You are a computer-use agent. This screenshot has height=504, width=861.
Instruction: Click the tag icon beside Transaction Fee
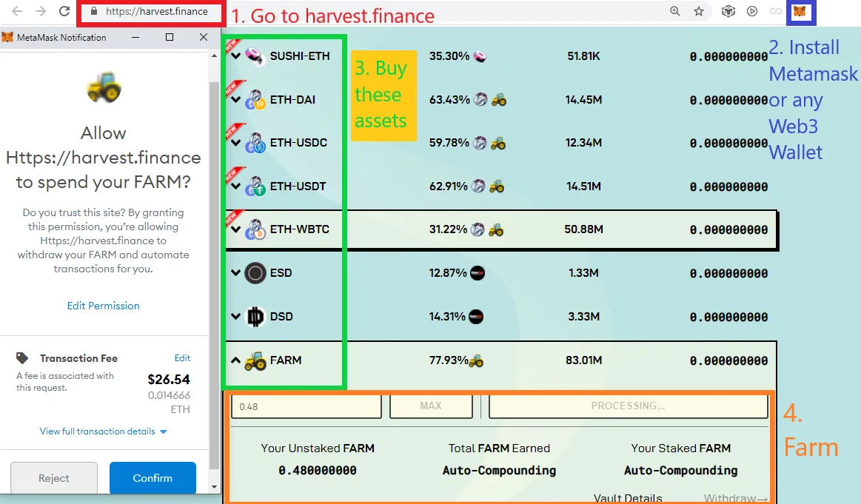(x=22, y=358)
